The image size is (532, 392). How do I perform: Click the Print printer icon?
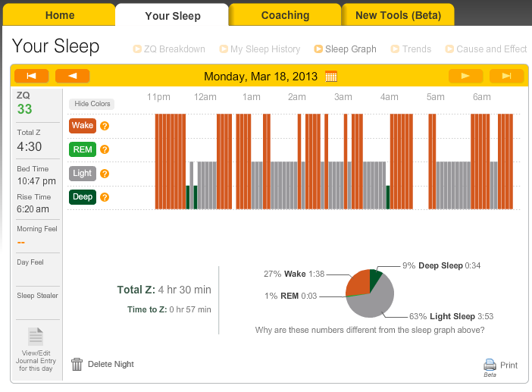490,365
